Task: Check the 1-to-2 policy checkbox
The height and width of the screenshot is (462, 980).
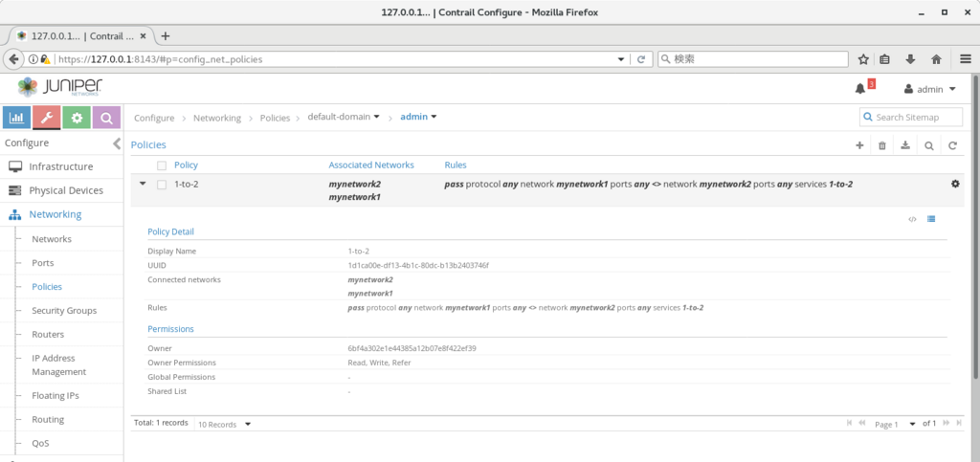Action: click(x=162, y=185)
